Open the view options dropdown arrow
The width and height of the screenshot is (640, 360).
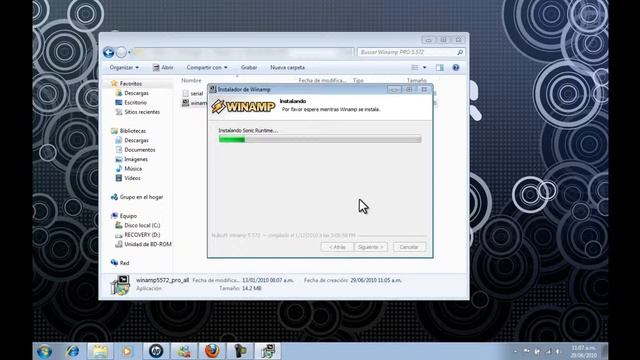424,68
